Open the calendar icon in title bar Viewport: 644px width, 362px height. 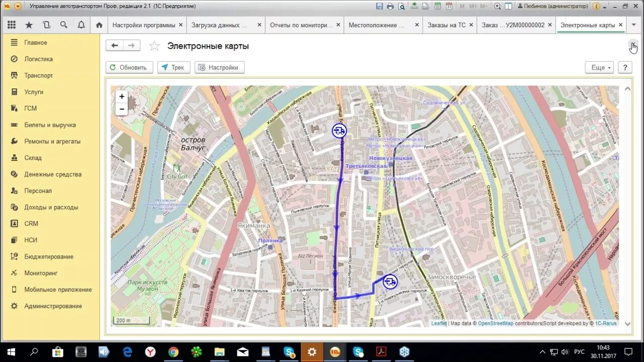coord(449,6)
